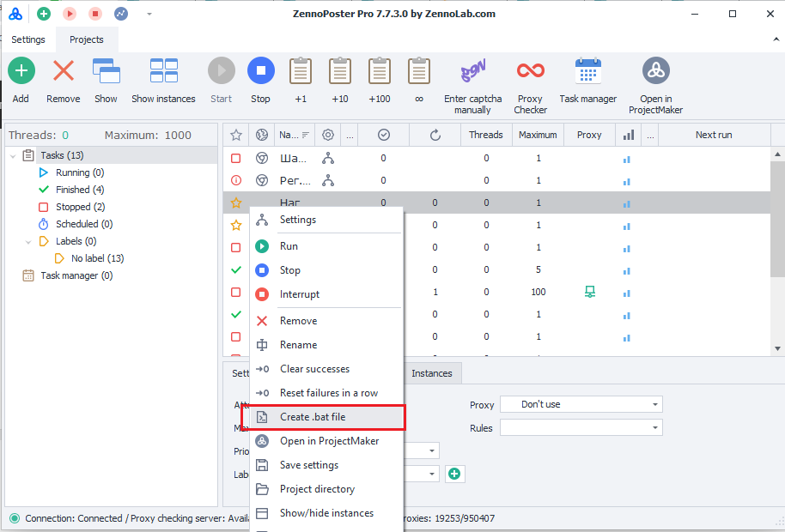
Task: Click the +1 clipboard icon
Action: (301, 70)
